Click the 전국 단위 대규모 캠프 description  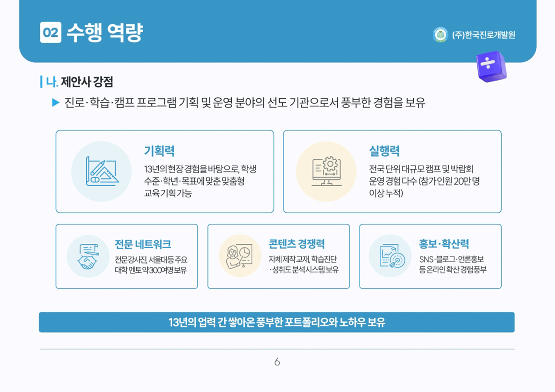click(424, 181)
